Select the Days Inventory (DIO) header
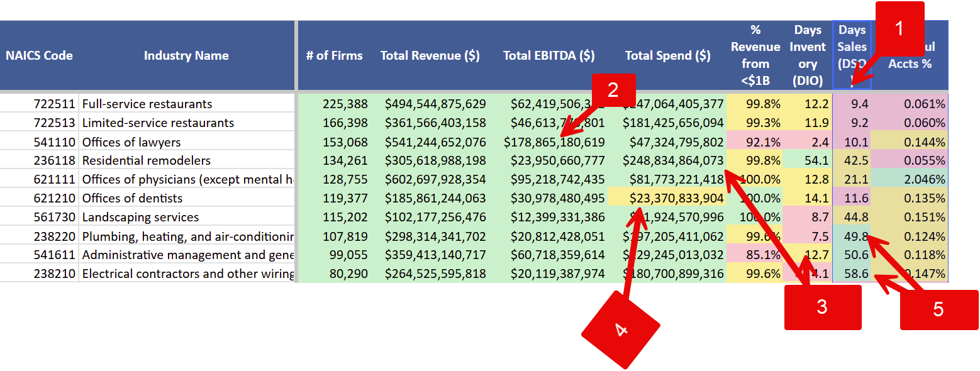 [x=808, y=55]
